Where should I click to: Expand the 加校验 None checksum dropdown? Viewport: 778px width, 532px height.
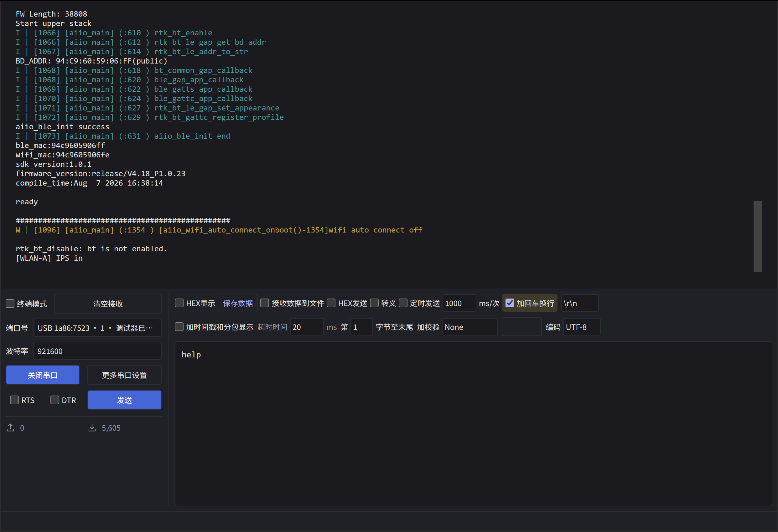(x=470, y=327)
